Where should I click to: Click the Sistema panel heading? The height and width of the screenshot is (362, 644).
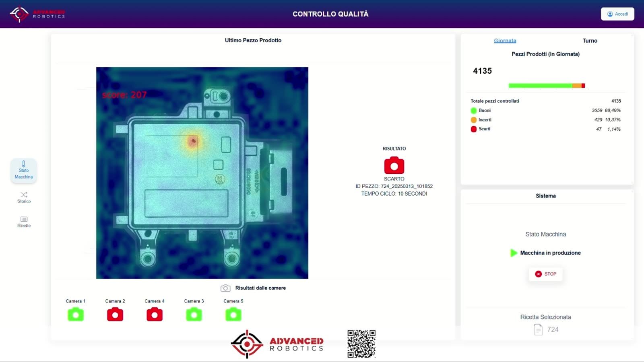click(x=545, y=196)
